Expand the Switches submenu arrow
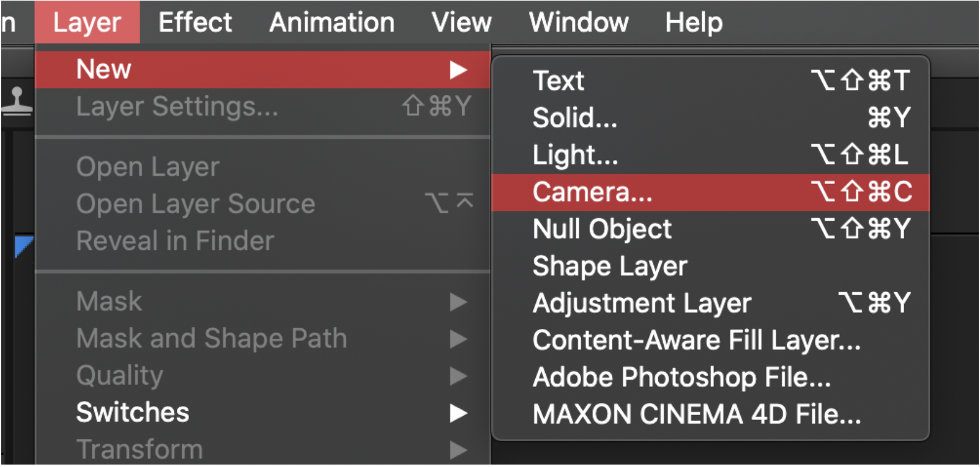The height and width of the screenshot is (467, 980). tap(458, 413)
